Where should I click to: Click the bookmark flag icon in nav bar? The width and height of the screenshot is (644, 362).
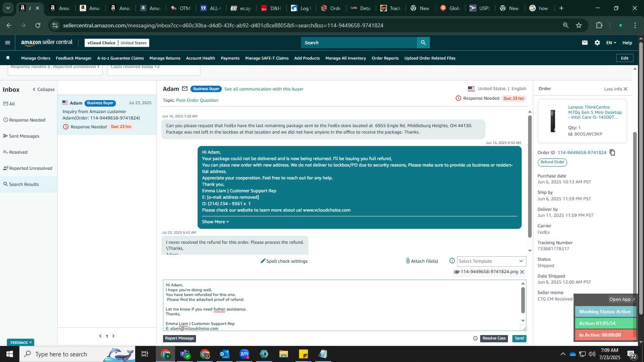click(8, 58)
